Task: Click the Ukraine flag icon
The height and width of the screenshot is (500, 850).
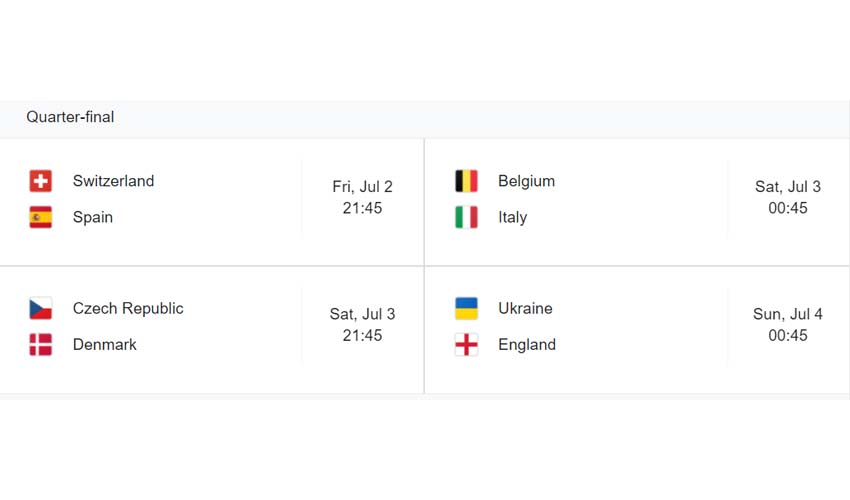Action: pyautogui.click(x=466, y=308)
